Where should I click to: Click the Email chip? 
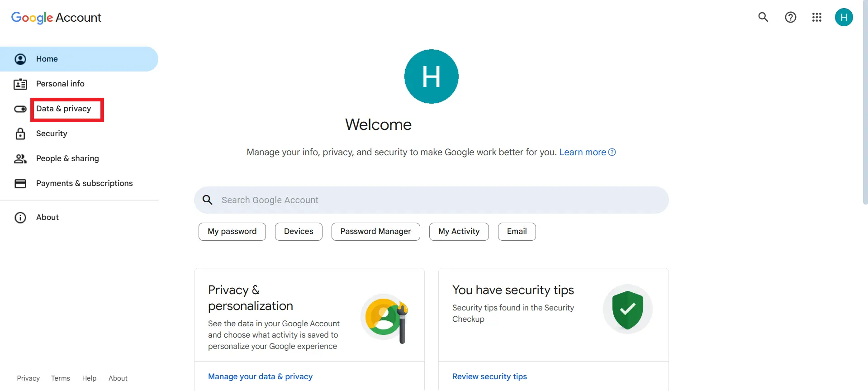[x=517, y=231]
